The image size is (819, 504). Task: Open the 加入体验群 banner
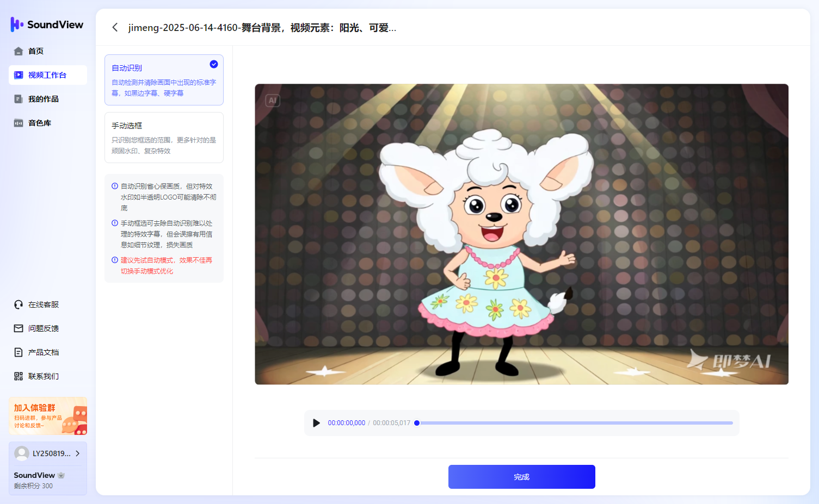point(48,416)
